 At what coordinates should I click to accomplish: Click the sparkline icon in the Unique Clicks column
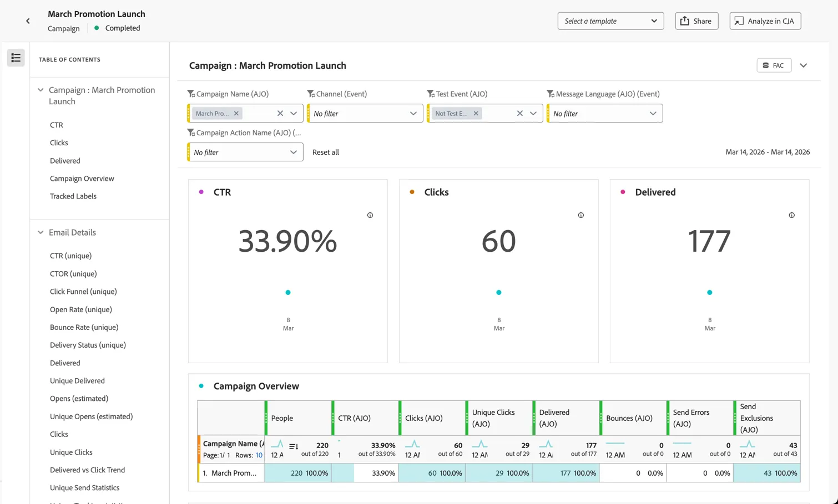[479, 444]
